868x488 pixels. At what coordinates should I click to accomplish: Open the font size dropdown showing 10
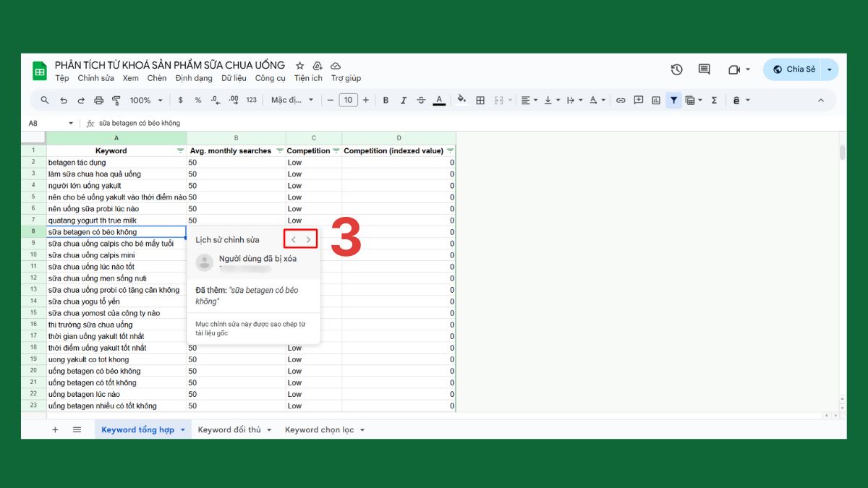coord(349,100)
